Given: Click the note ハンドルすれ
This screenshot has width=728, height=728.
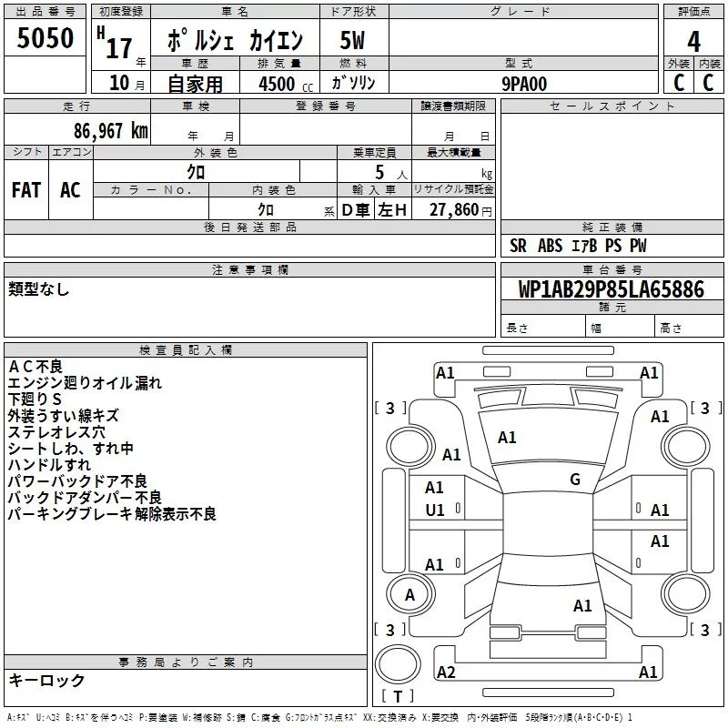Looking at the screenshot, I should pyautogui.click(x=50, y=464).
